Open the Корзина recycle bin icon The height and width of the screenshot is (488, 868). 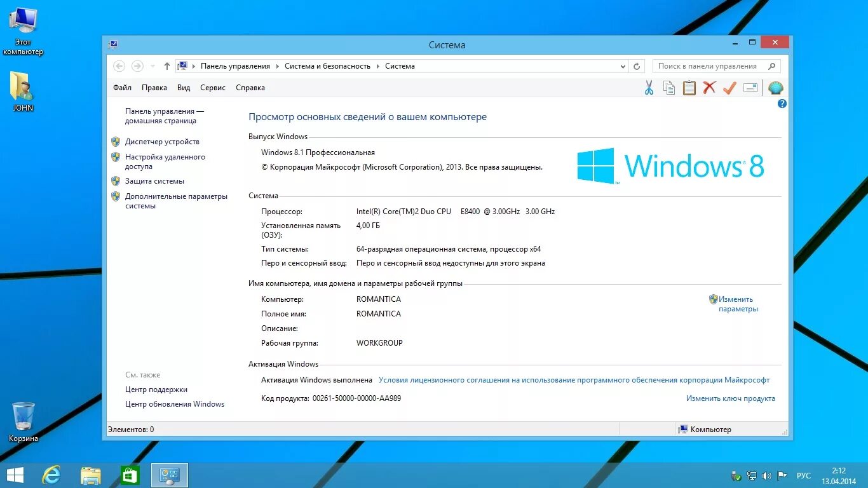click(24, 422)
